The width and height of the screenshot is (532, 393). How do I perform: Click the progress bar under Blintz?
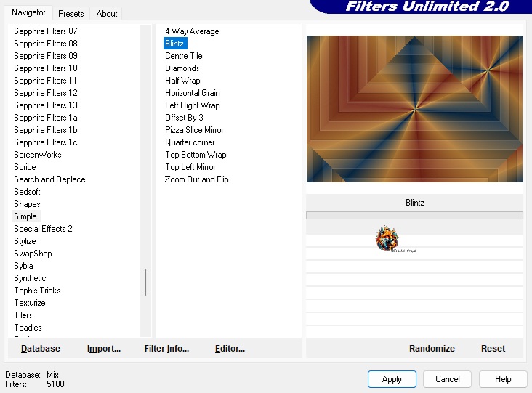pyautogui.click(x=414, y=215)
